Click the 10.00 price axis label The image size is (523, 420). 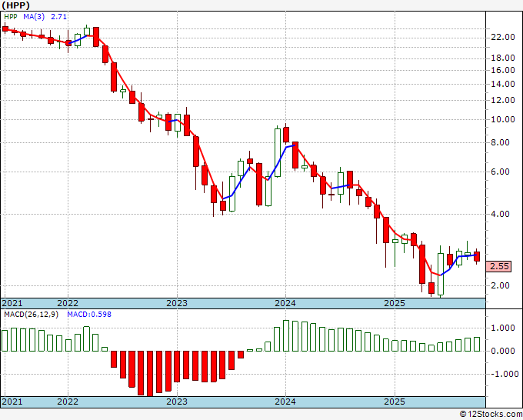[503, 119]
